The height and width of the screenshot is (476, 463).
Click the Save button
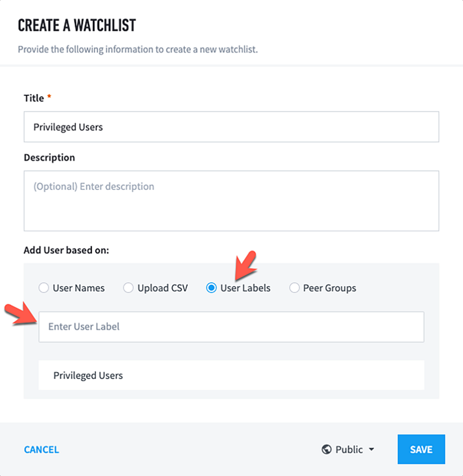coord(421,449)
